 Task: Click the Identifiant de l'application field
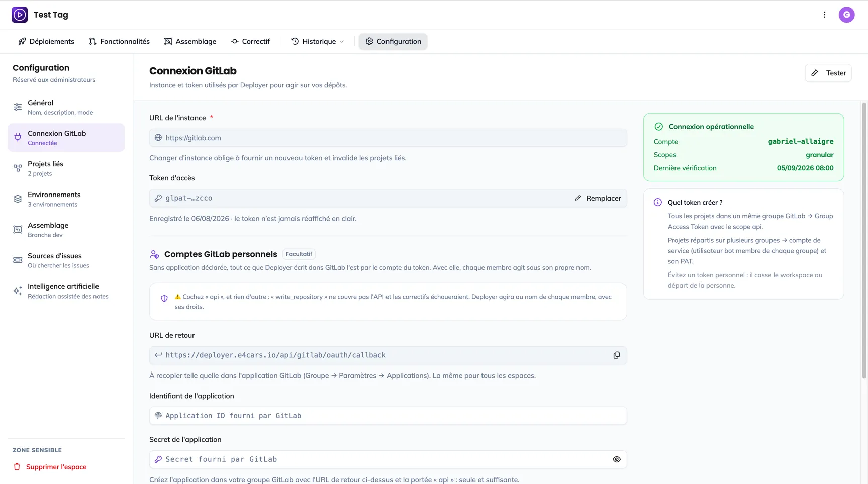click(x=388, y=416)
